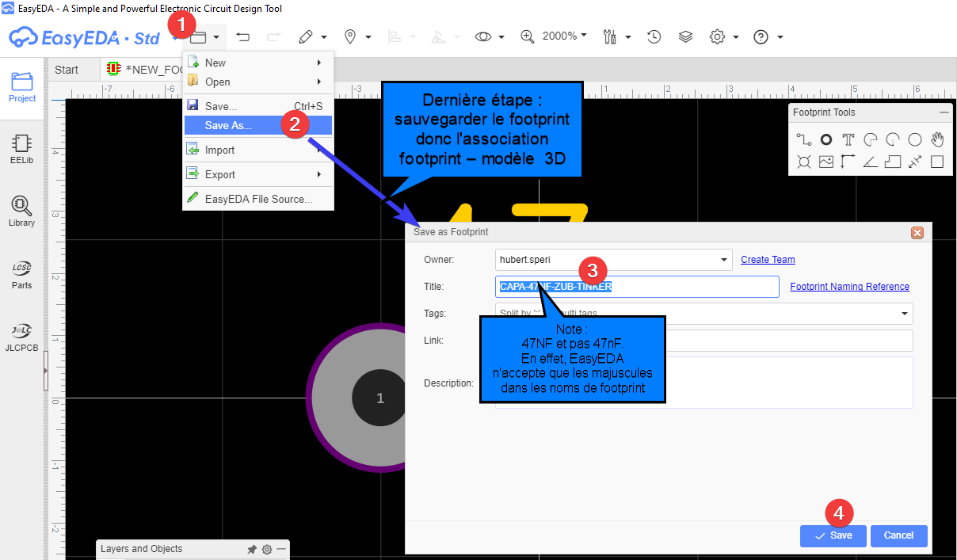Open the 2000% zoom level dropdown
Viewport: 957px width, 560px height.
point(565,36)
